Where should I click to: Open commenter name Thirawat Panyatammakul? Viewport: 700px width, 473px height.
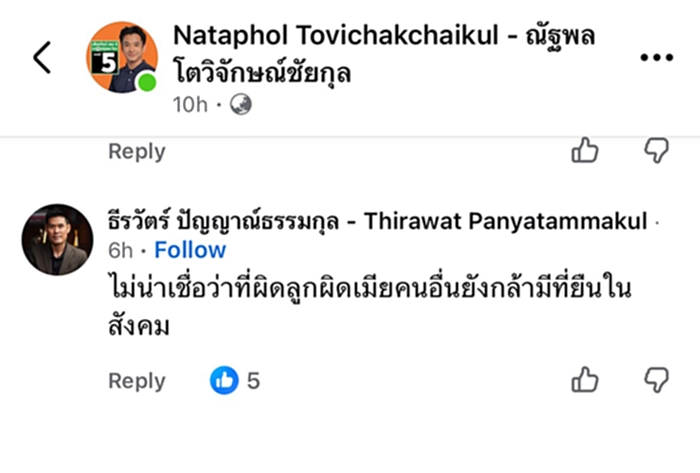click(x=377, y=221)
